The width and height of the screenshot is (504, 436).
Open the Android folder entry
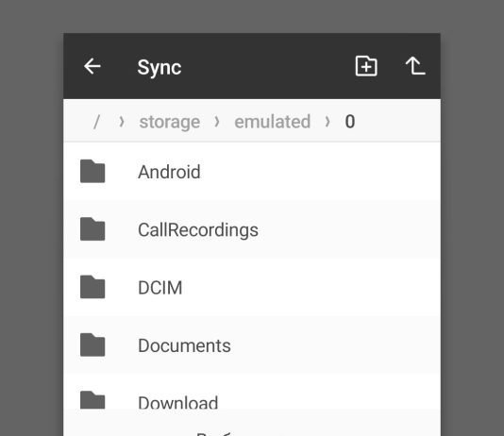pyautogui.click(x=252, y=171)
